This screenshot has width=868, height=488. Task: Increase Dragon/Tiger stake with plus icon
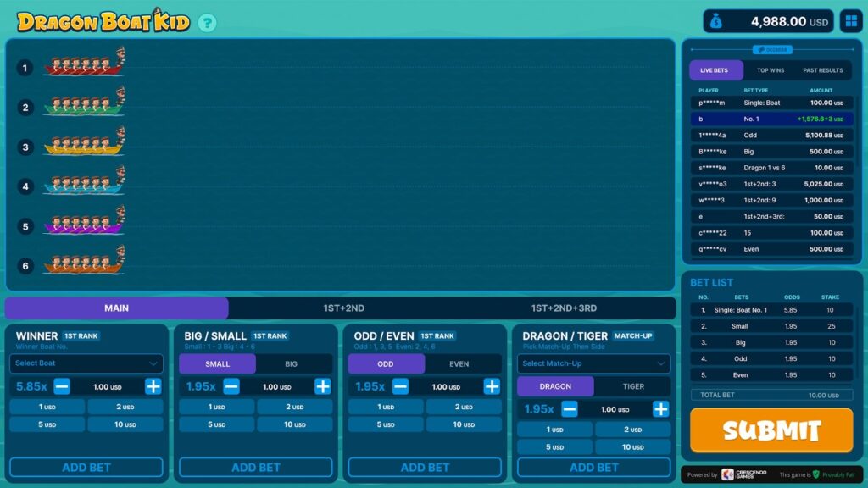(661, 409)
